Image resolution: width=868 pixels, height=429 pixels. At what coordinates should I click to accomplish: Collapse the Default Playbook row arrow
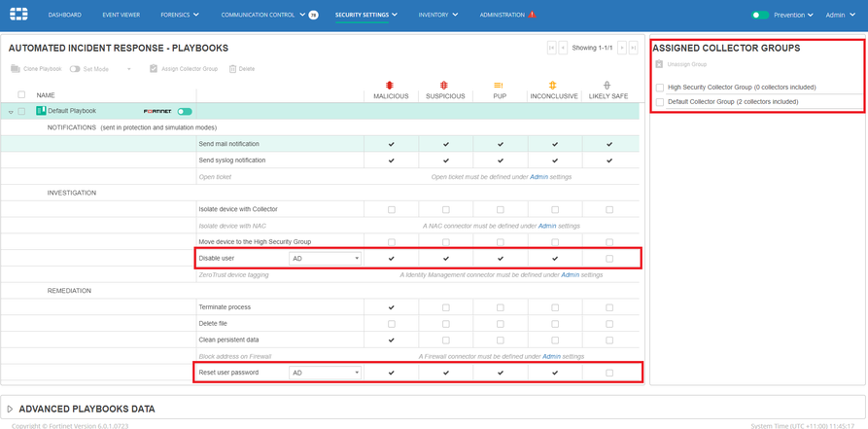[x=11, y=112]
